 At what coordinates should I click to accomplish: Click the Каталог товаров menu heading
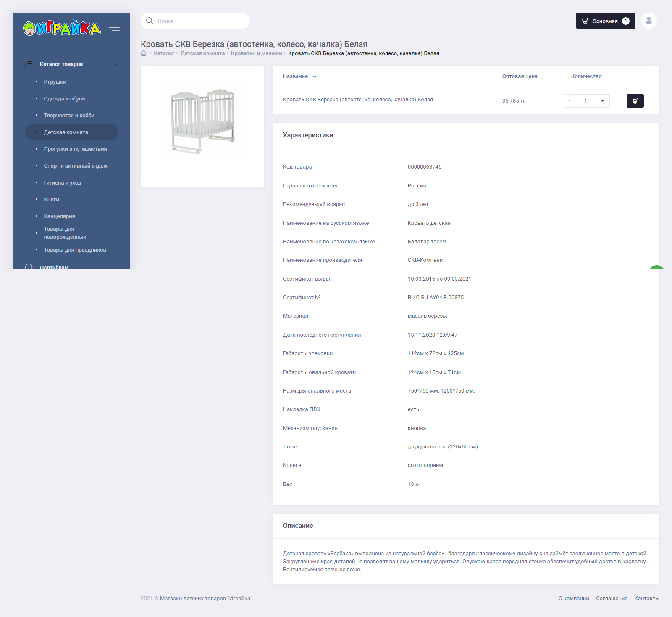coord(61,64)
